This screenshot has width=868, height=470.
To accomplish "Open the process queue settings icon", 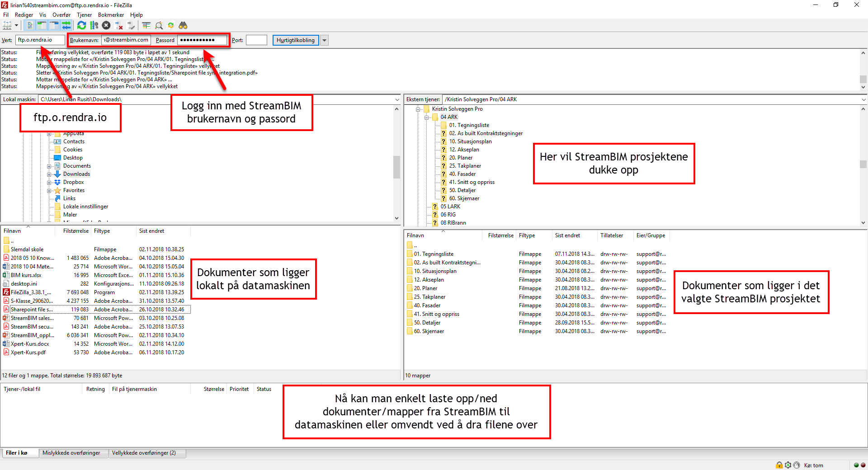I will pos(94,25).
